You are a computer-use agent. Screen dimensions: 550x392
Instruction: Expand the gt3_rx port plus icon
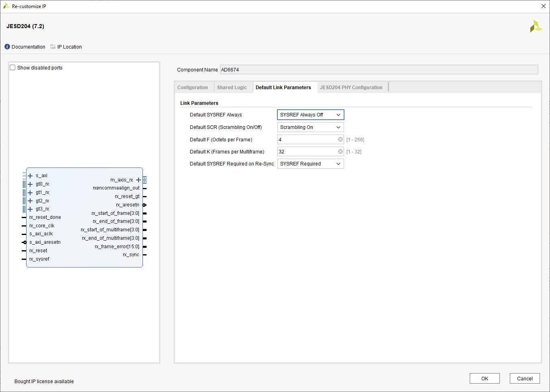click(x=30, y=209)
